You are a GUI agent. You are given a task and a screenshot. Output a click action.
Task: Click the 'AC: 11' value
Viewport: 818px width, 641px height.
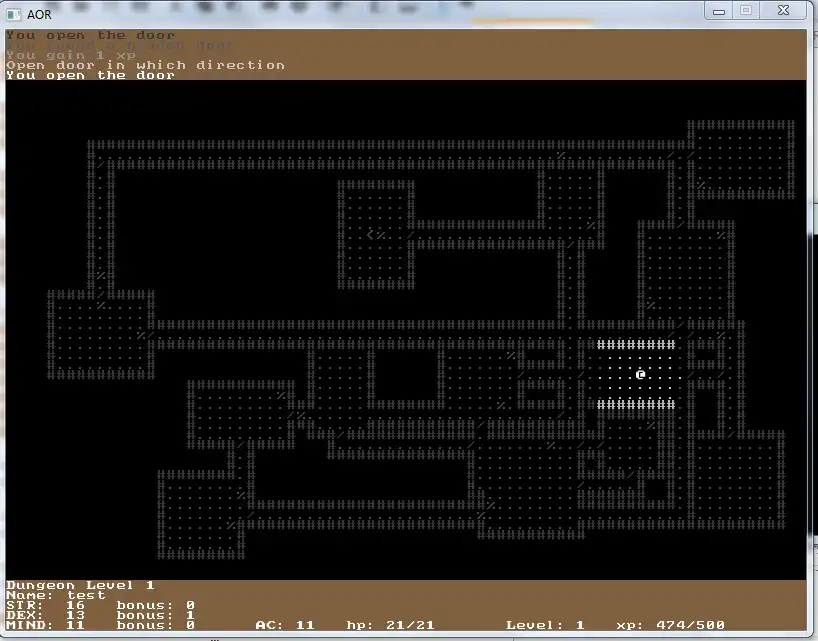(x=285, y=625)
